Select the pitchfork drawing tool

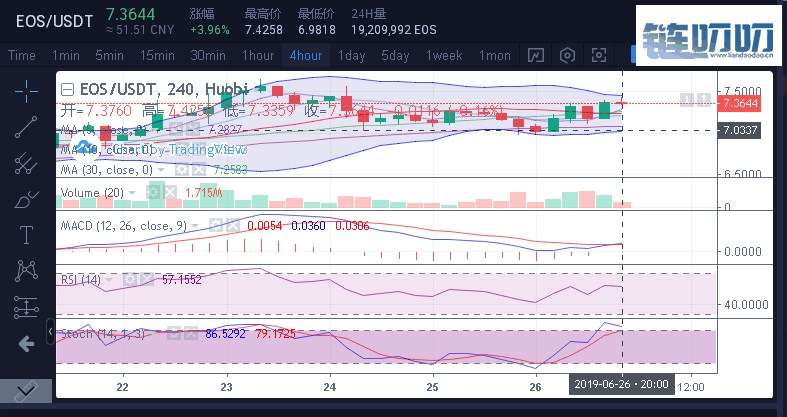pyautogui.click(x=26, y=161)
